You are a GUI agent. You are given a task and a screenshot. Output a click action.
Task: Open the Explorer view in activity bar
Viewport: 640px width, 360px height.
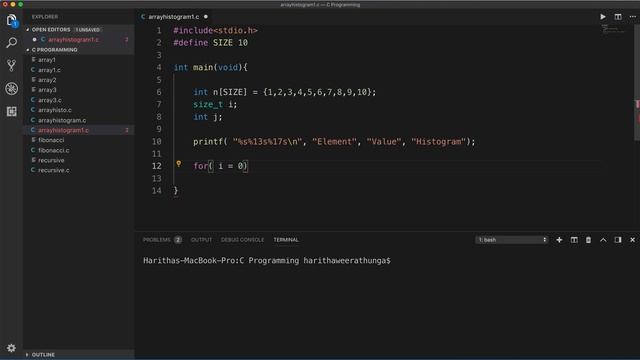pos(11,20)
